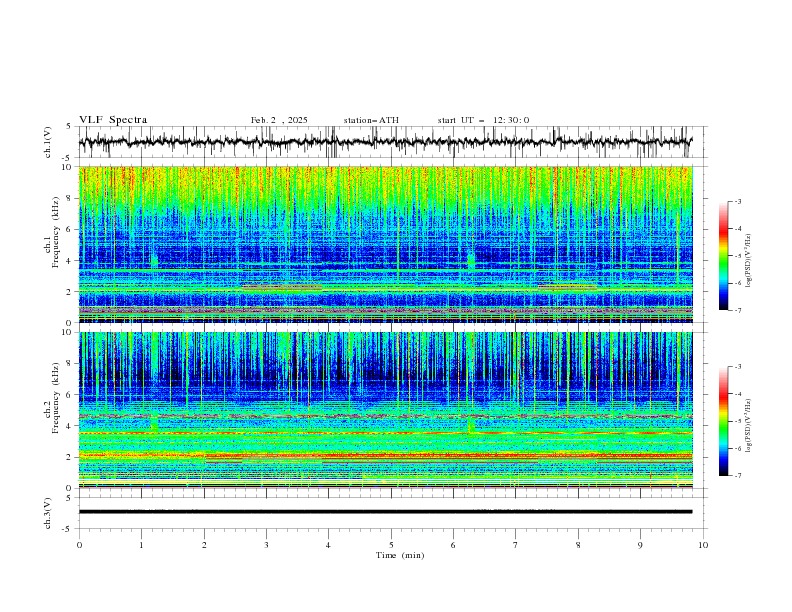Click the time axis tick label '10'
Viewport: 792px width, 612px height.
click(703, 545)
